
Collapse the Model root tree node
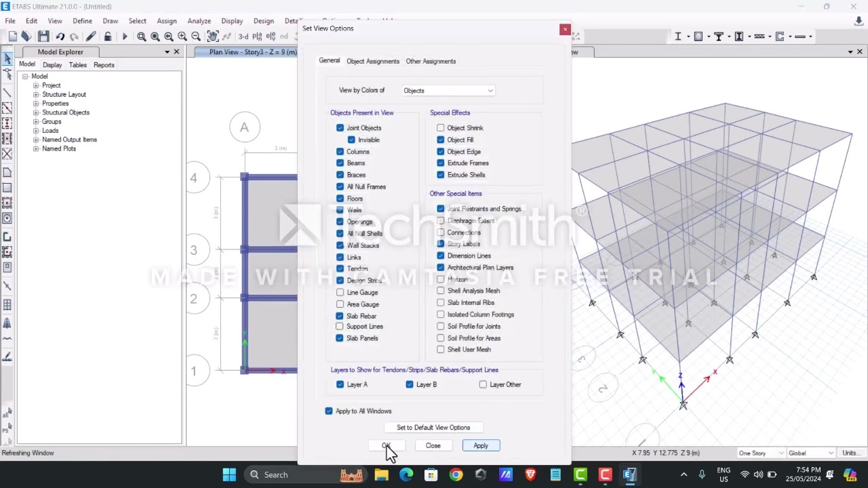pyautogui.click(x=25, y=77)
